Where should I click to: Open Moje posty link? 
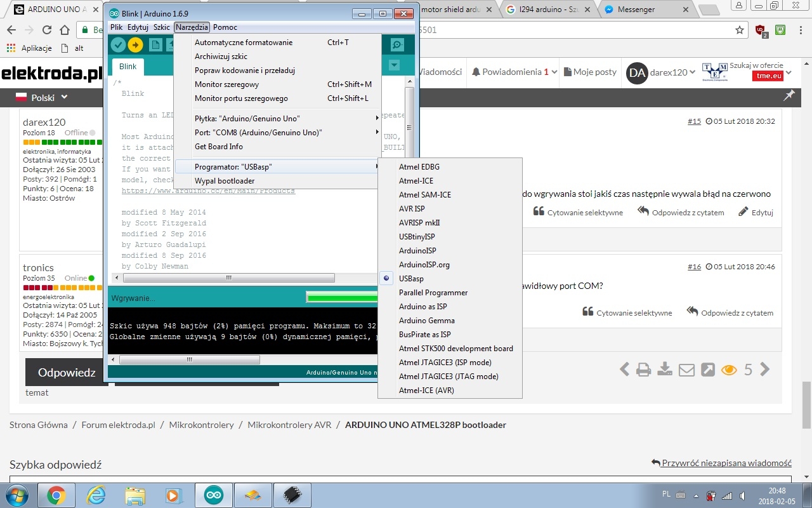[x=590, y=72]
